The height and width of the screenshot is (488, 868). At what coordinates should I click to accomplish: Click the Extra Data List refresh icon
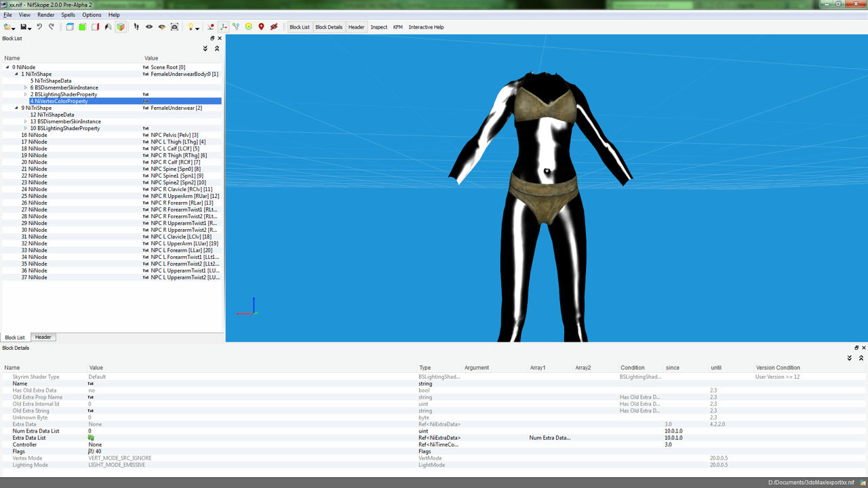pos(91,438)
